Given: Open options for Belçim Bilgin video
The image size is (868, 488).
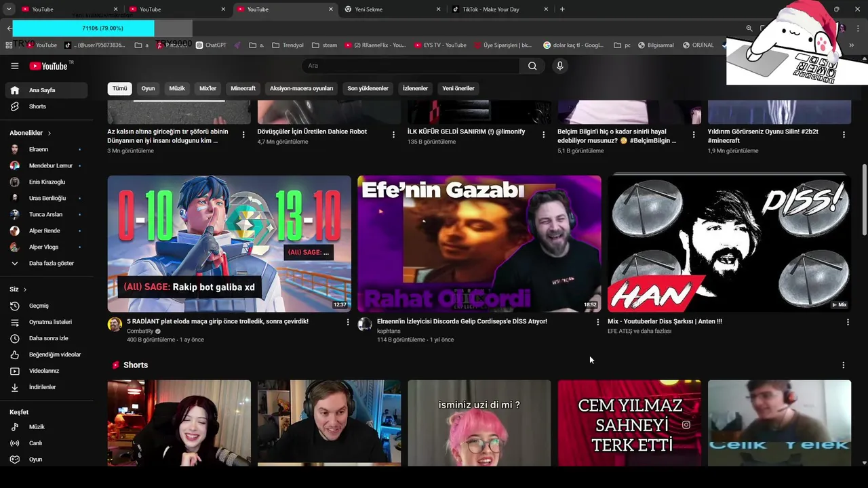Looking at the screenshot, I should point(693,134).
